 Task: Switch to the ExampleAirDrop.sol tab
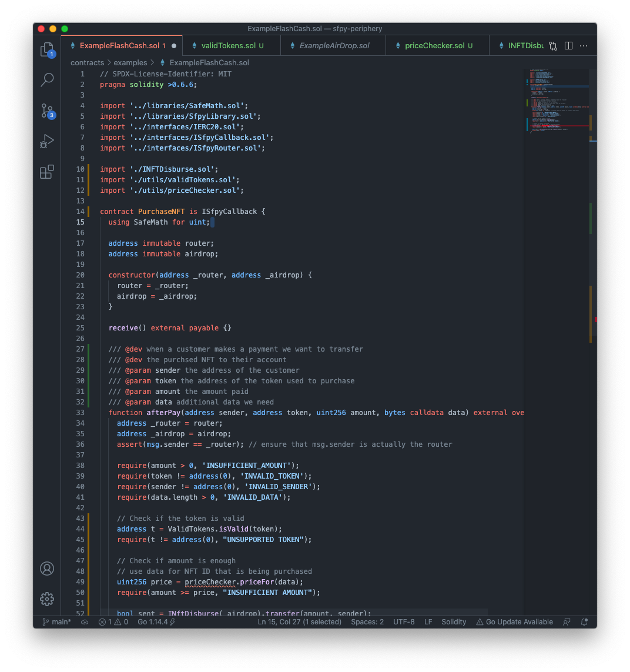point(333,45)
